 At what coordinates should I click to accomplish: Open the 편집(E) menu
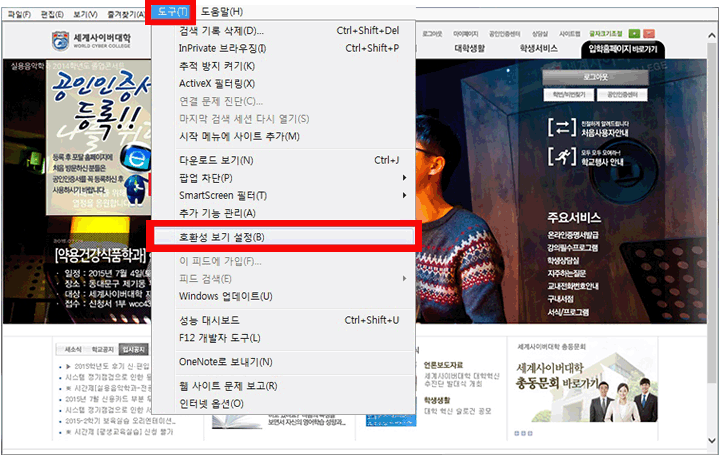52,15
